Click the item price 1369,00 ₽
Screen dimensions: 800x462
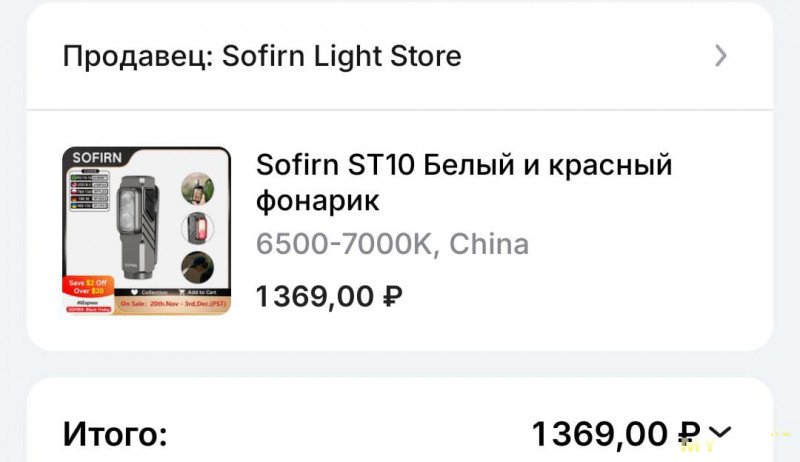(x=329, y=296)
